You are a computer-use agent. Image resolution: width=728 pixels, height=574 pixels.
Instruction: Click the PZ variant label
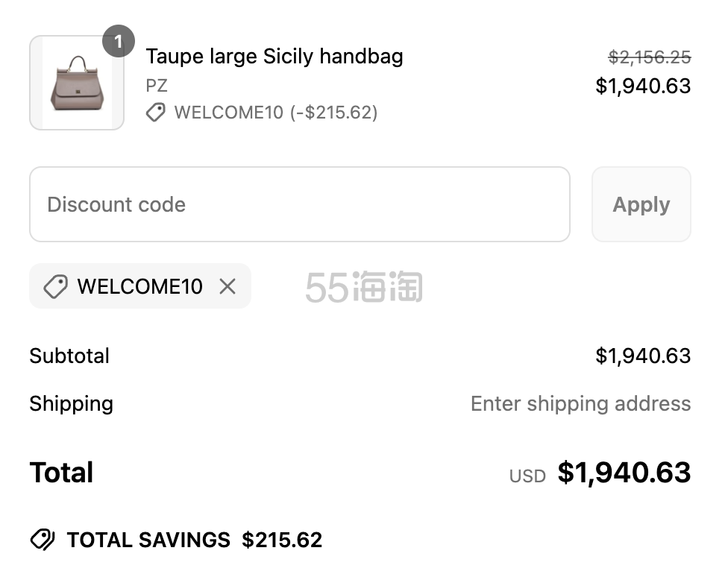[157, 86]
